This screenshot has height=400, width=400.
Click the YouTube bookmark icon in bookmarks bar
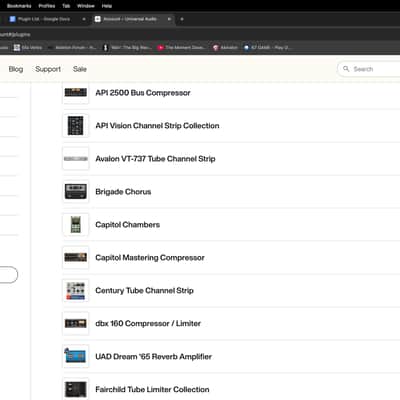pyautogui.click(x=160, y=48)
